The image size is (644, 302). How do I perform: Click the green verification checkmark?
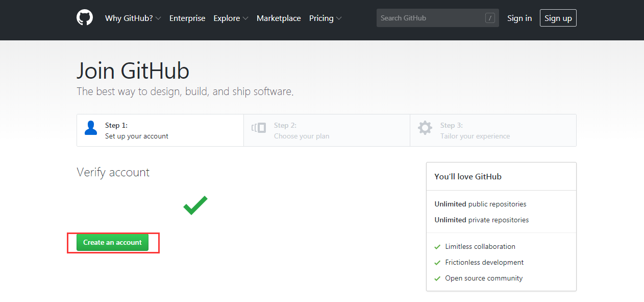[195, 205]
